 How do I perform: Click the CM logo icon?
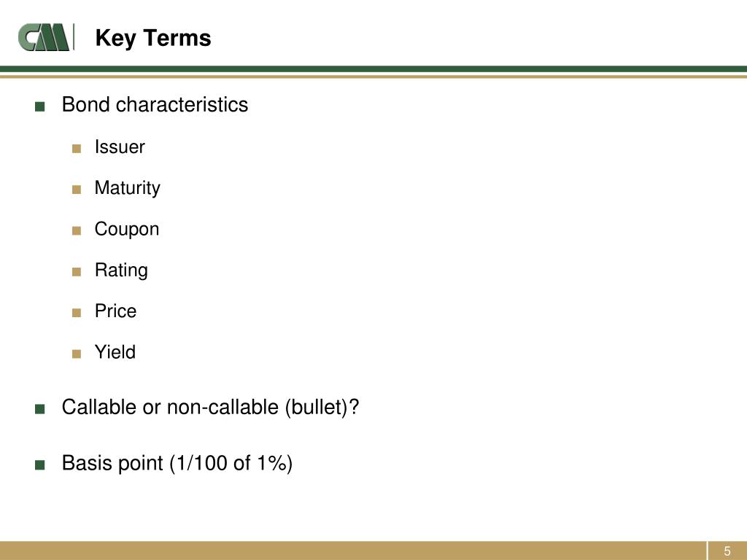46,37
